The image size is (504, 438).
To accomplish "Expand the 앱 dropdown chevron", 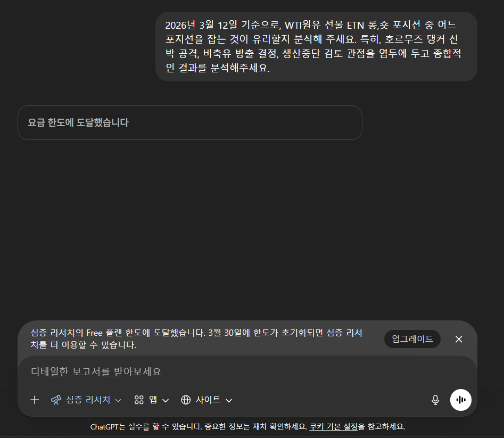I will (x=166, y=400).
